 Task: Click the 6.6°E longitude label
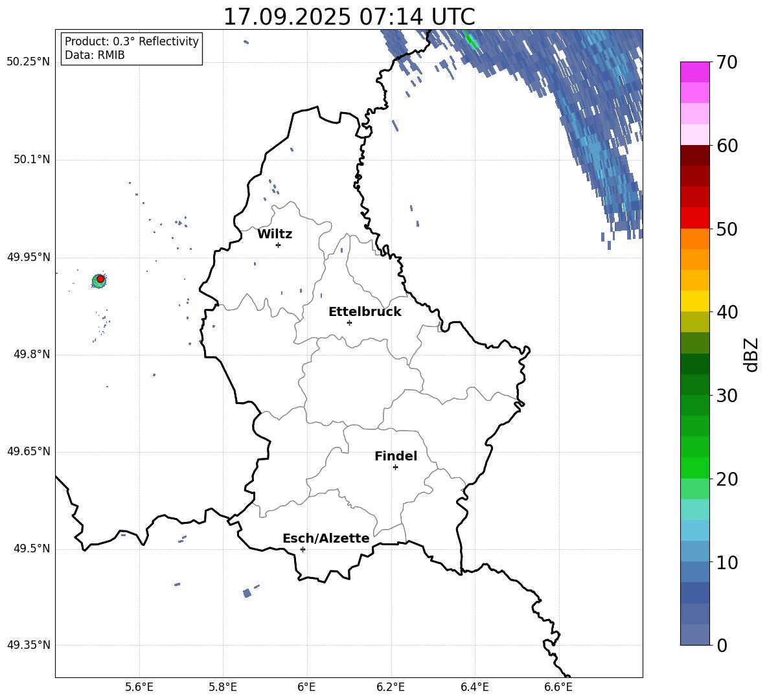(x=558, y=687)
